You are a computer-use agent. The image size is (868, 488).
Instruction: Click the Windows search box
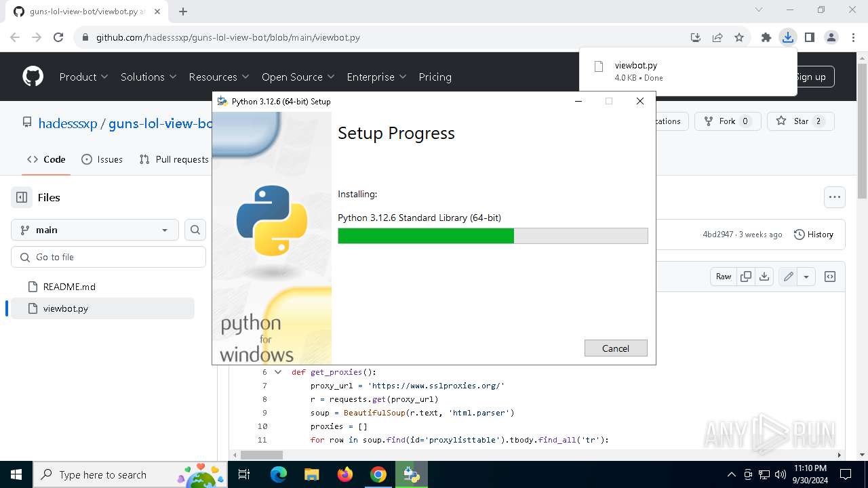[132, 474]
